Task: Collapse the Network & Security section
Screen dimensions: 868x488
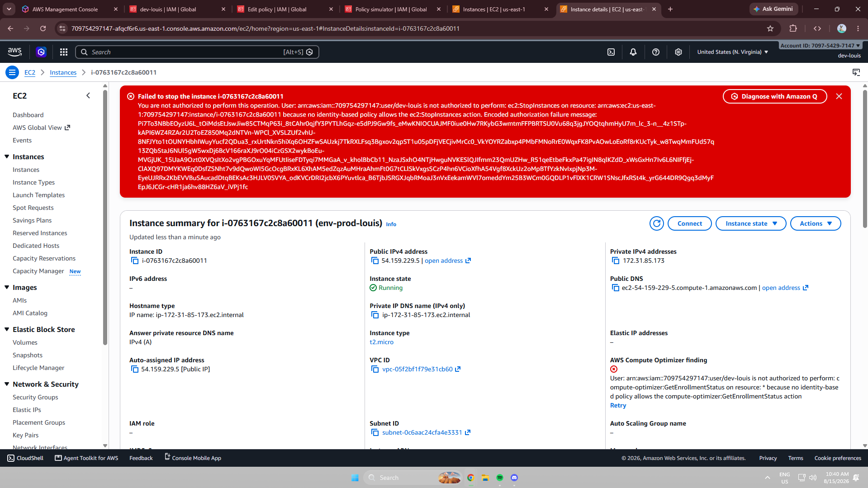Action: tap(7, 384)
